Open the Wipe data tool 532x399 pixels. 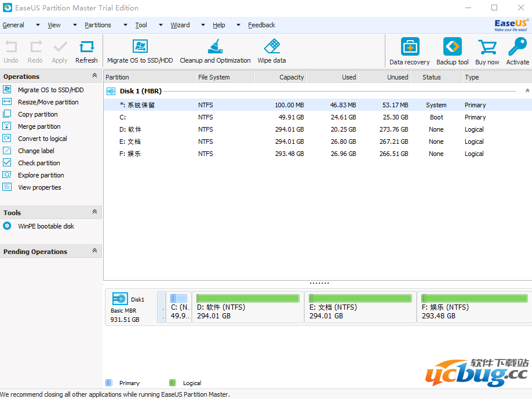(272, 52)
